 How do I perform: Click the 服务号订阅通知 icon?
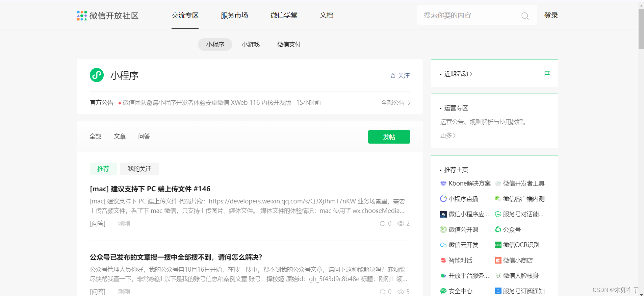498,291
